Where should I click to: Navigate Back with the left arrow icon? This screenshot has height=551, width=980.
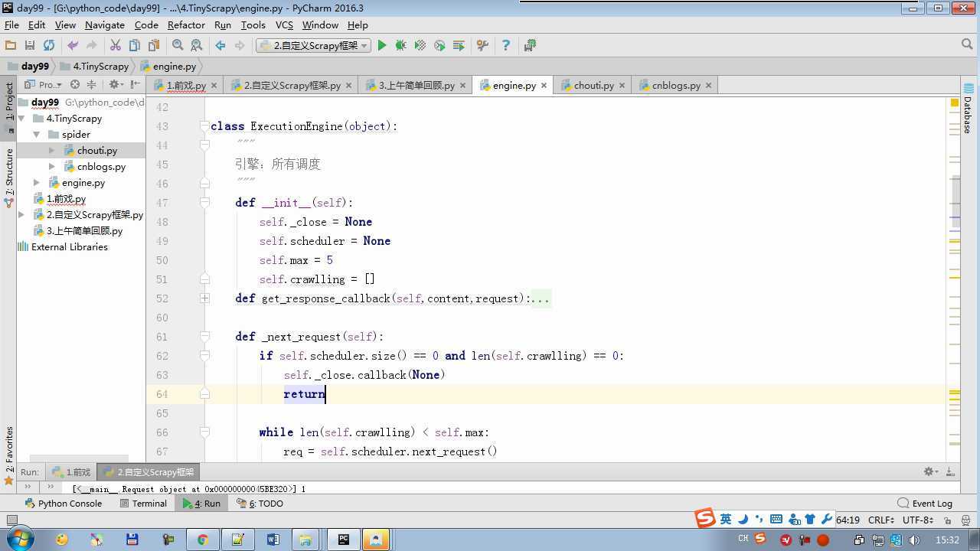(220, 46)
